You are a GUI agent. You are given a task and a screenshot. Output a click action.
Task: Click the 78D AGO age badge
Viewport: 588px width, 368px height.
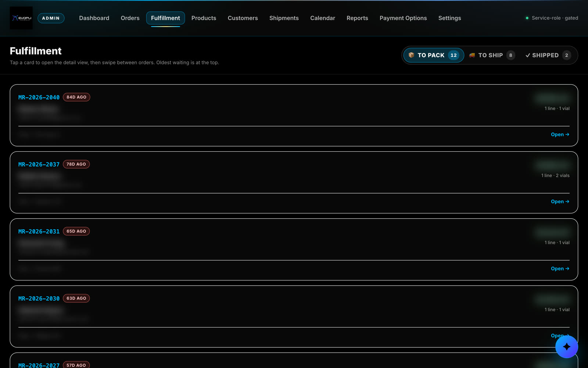[x=76, y=164]
